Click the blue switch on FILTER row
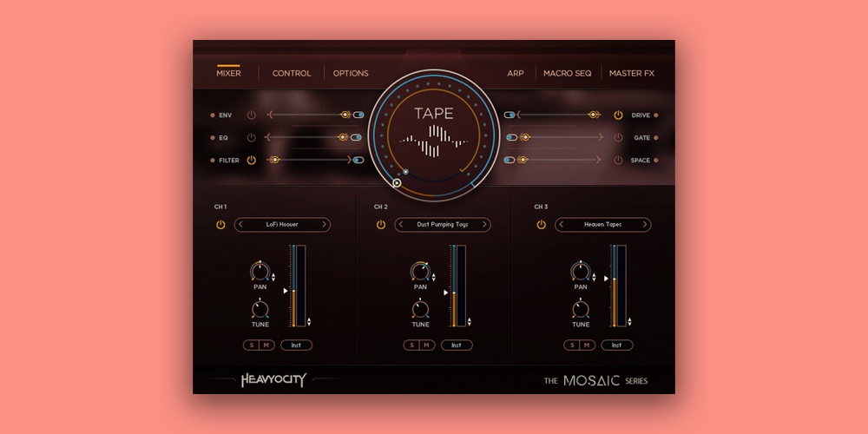This screenshot has width=868, height=434. 358,160
